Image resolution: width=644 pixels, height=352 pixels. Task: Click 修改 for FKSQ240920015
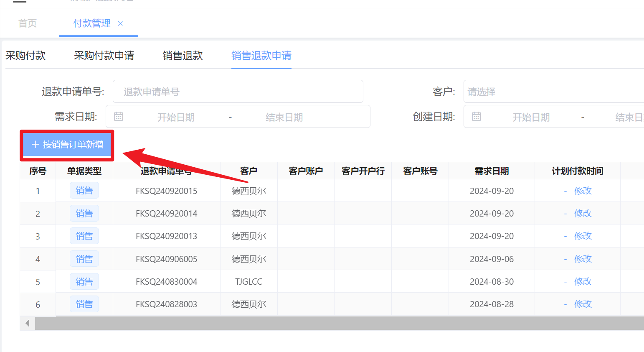pos(583,191)
